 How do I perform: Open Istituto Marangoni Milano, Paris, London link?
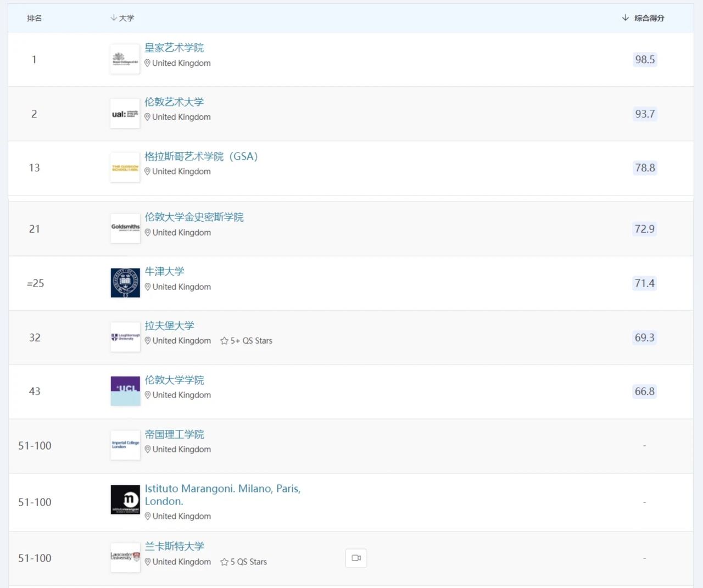click(222, 495)
